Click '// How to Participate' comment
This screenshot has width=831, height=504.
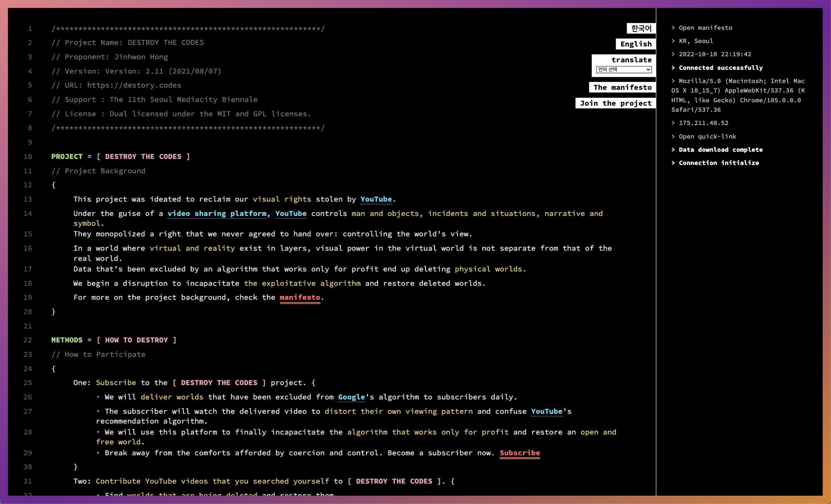click(x=98, y=354)
